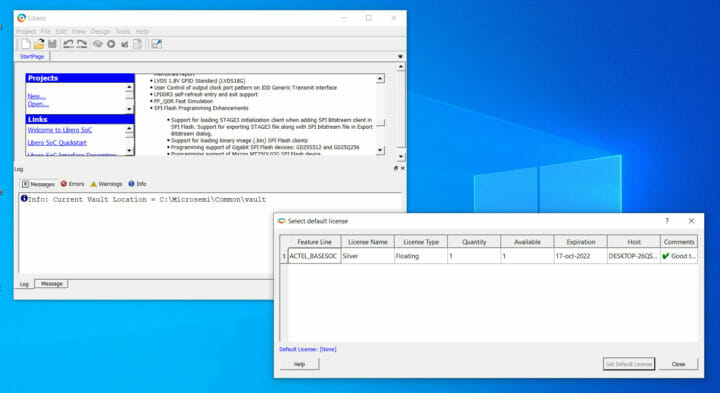Click the Feature Line column header
Screen dimensions: 720x393
[315, 241]
